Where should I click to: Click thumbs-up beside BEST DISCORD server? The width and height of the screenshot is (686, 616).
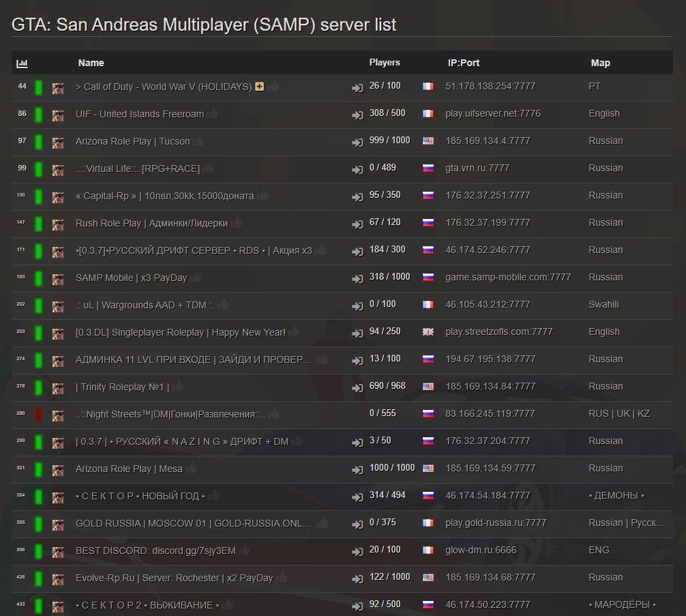244,550
